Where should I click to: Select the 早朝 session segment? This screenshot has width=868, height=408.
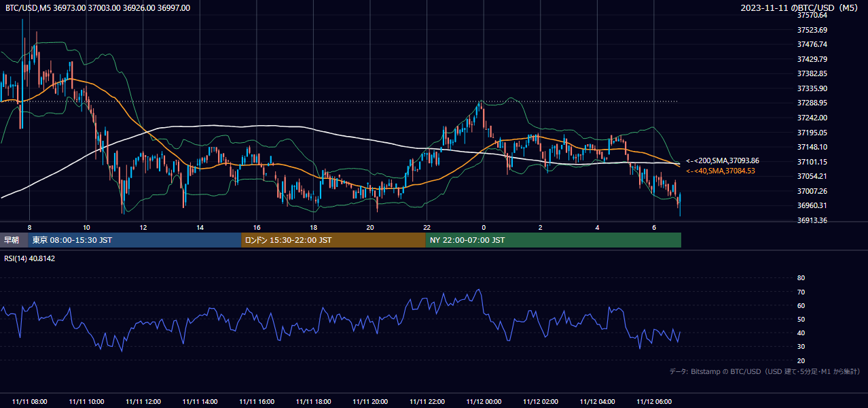tap(14, 240)
